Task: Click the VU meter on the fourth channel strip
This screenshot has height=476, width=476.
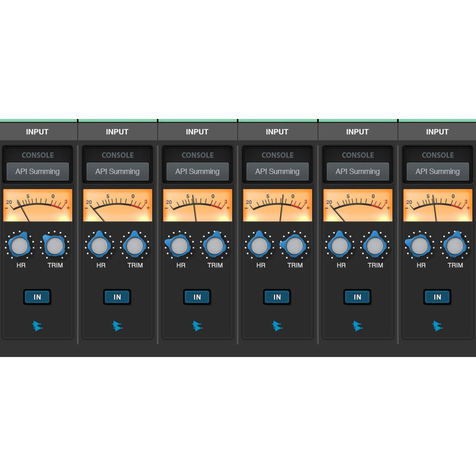Action: tap(278, 205)
